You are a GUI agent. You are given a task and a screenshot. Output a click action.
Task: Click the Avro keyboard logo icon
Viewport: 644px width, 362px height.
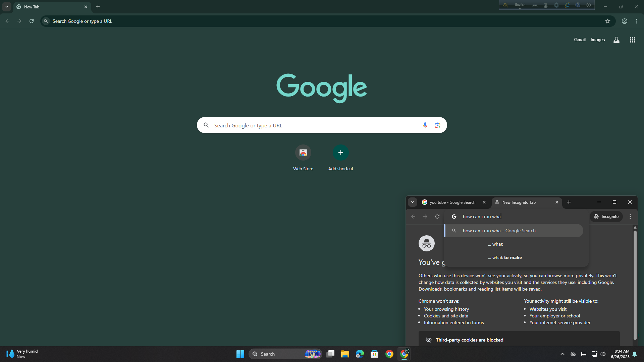[x=505, y=5]
